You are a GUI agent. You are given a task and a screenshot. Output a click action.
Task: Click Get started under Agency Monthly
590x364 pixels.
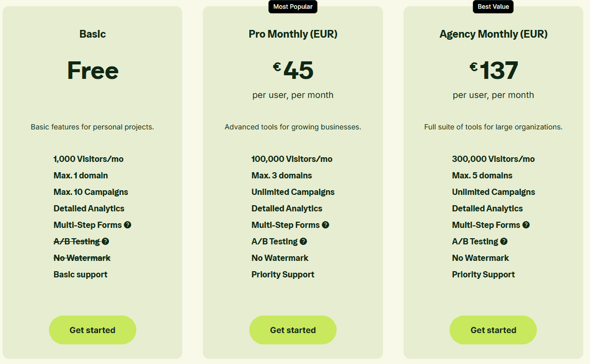point(493,330)
